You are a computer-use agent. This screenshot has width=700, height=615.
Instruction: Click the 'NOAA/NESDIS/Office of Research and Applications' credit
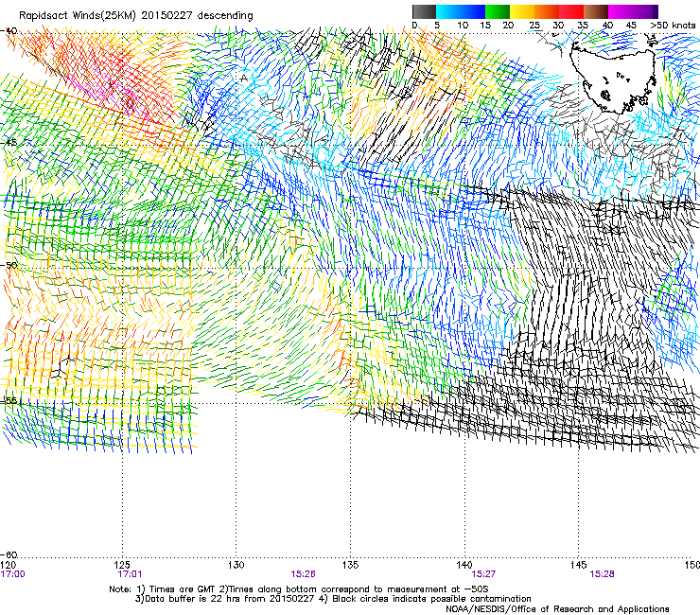coord(557,609)
